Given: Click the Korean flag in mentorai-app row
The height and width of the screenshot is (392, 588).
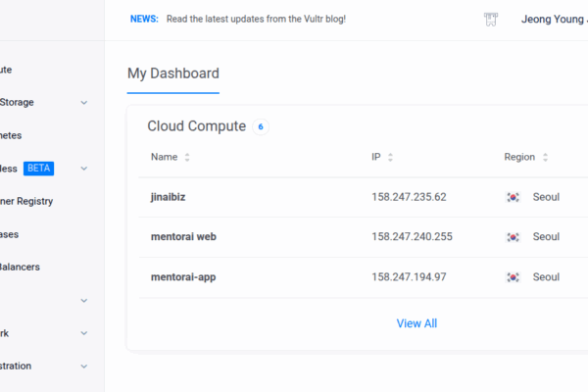Looking at the screenshot, I should (x=513, y=277).
